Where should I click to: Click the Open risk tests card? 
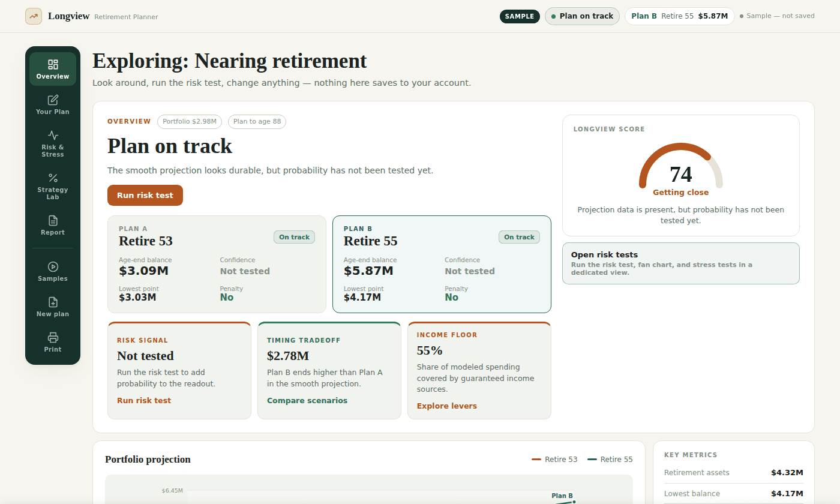(681, 263)
